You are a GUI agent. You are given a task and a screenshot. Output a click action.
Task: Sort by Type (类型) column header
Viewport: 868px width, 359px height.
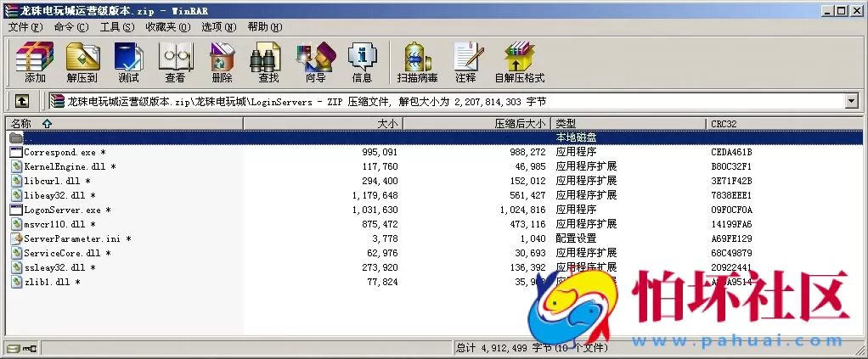click(628, 124)
